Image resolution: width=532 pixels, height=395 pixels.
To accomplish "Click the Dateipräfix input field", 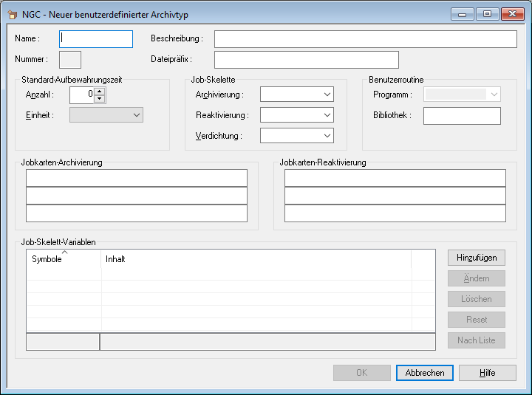I will tap(306, 59).
